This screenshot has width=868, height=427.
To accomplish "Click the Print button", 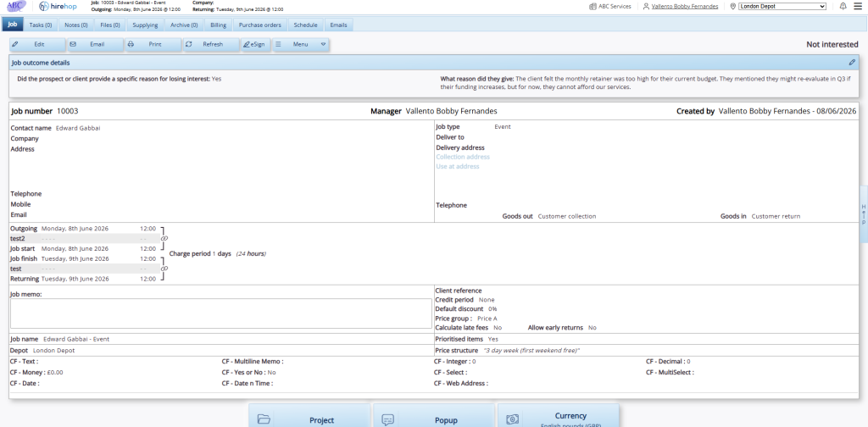I will (x=153, y=44).
